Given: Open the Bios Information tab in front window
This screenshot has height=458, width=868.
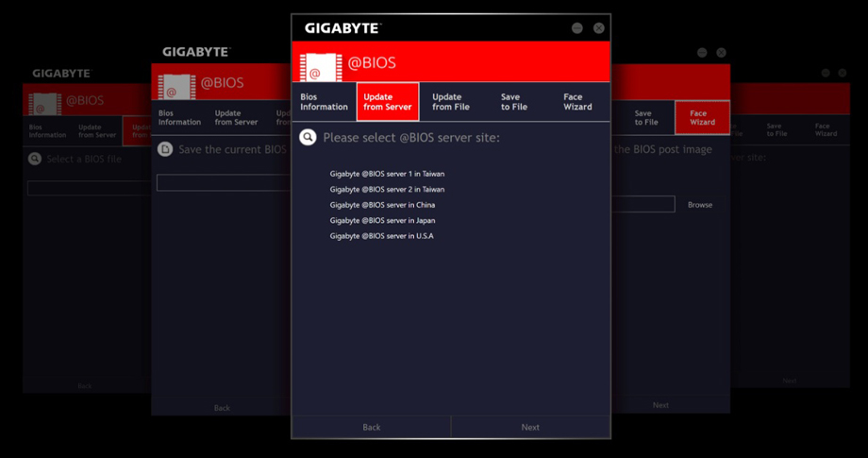Looking at the screenshot, I should [x=324, y=102].
